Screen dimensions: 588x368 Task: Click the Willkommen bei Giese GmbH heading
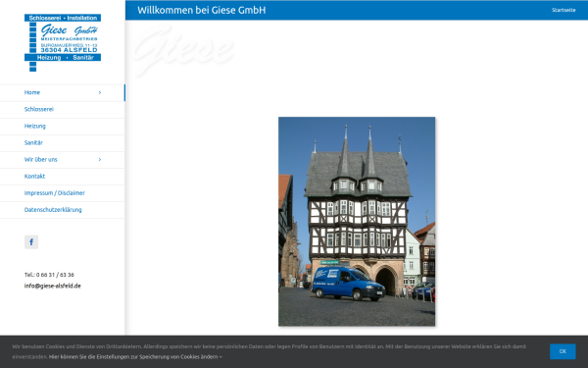click(201, 10)
